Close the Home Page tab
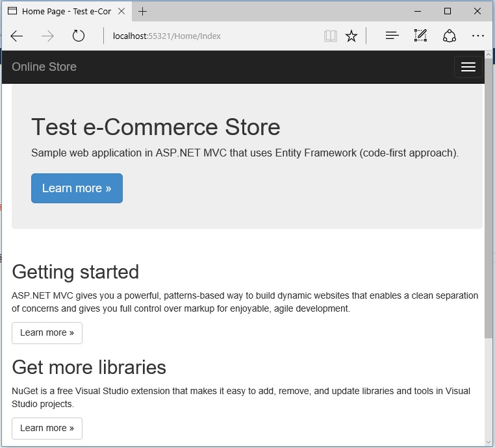 [121, 11]
